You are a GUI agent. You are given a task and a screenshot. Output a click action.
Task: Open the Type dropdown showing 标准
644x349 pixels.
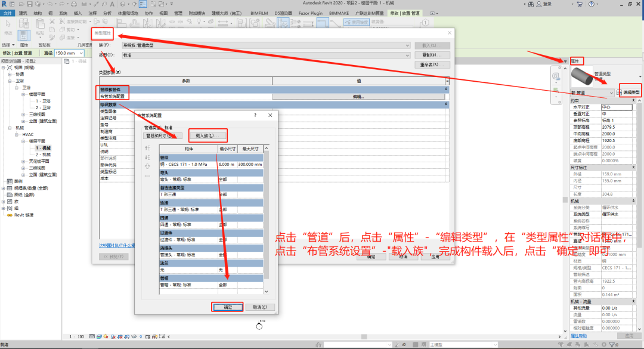(266, 55)
